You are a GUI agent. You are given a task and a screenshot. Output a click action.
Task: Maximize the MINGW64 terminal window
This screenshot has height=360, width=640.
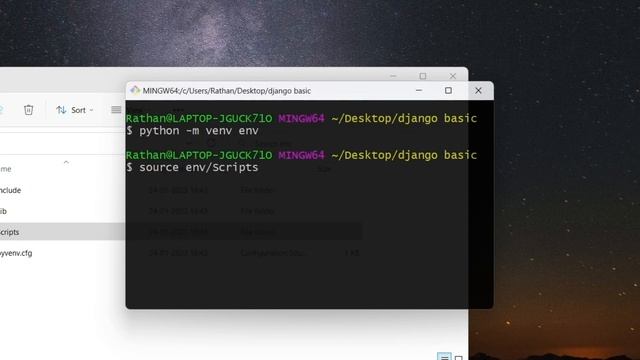click(x=448, y=91)
